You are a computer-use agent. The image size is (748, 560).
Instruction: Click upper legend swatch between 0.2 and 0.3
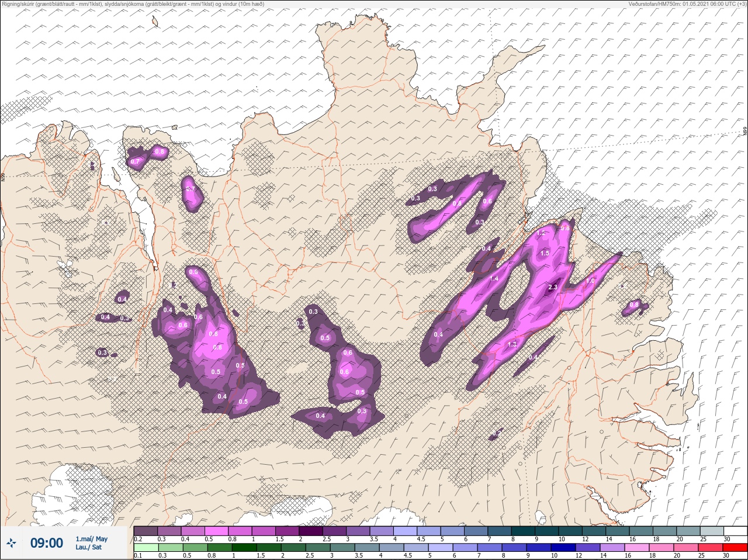pyautogui.click(x=146, y=530)
